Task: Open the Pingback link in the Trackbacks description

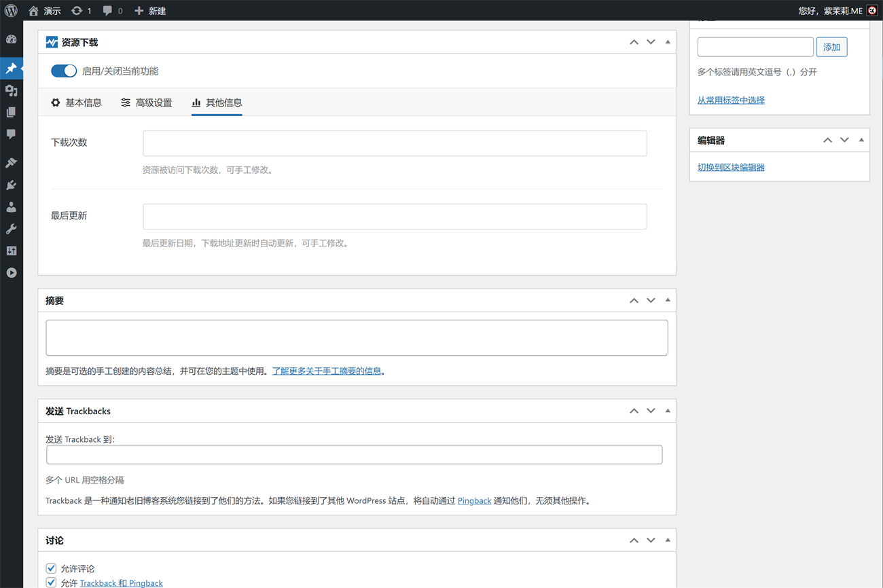Action: click(474, 500)
